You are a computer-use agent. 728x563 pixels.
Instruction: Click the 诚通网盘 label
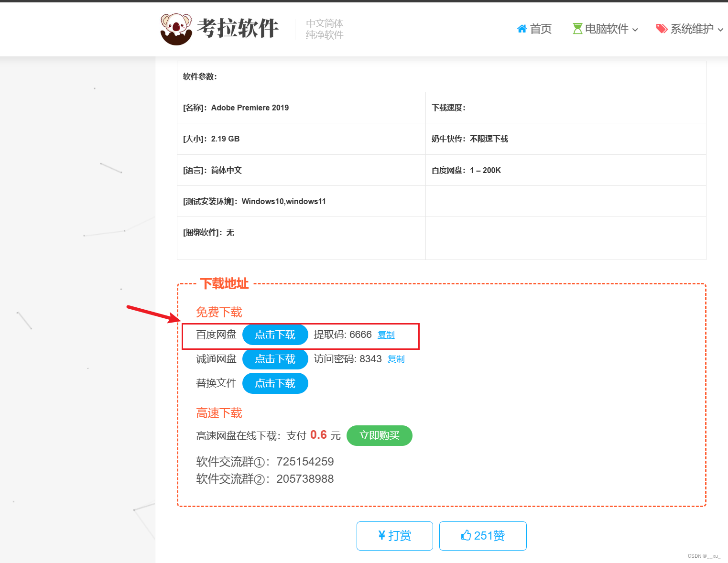click(216, 359)
